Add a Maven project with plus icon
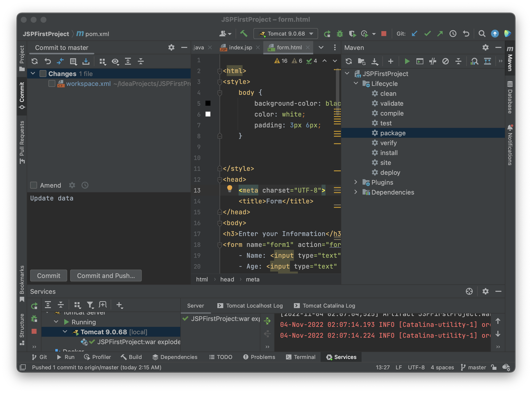 tap(390, 61)
